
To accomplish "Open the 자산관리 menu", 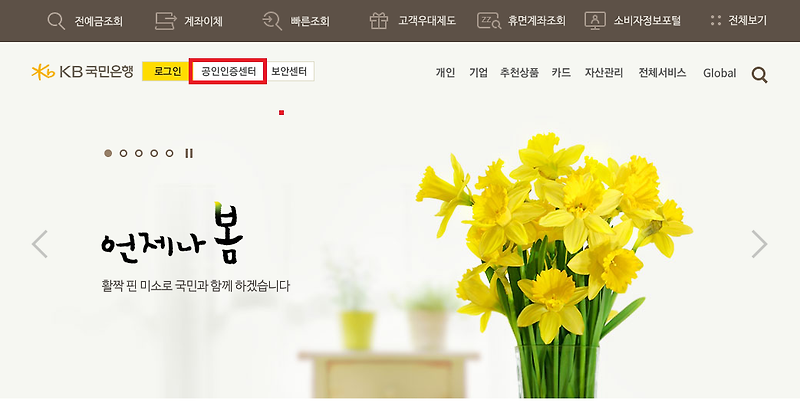I will pos(604,72).
